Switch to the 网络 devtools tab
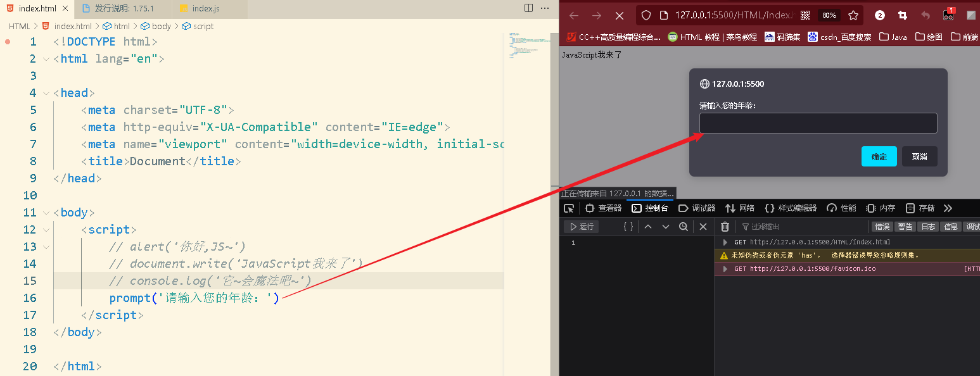The image size is (980, 376). pos(740,208)
